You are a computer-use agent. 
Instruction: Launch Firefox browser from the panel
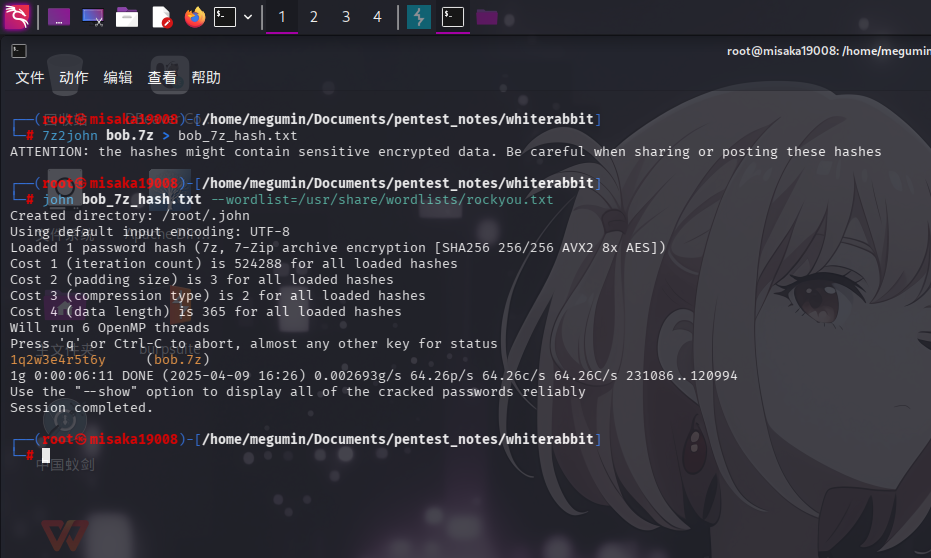(x=195, y=17)
